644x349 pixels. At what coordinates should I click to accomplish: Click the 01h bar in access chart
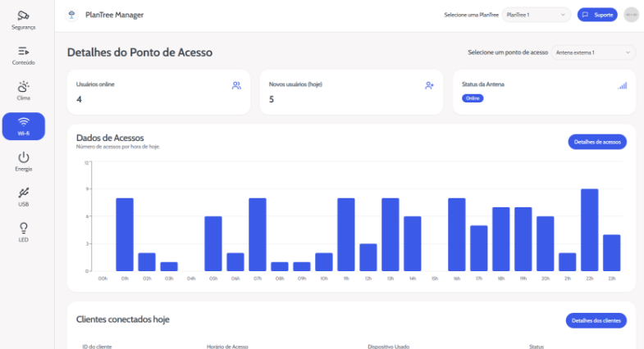[x=125, y=234]
